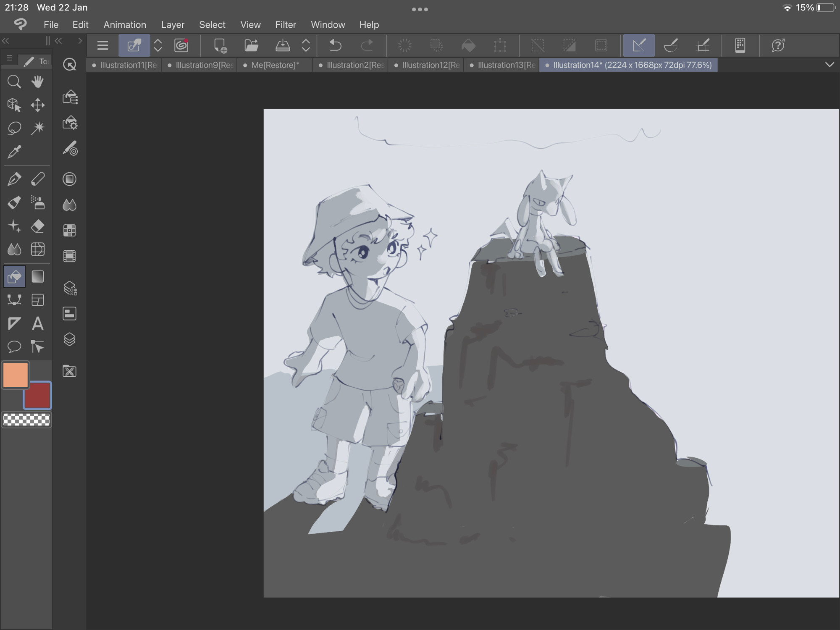Expand command bar arrows beside share button
840x630 pixels.
[x=158, y=45]
